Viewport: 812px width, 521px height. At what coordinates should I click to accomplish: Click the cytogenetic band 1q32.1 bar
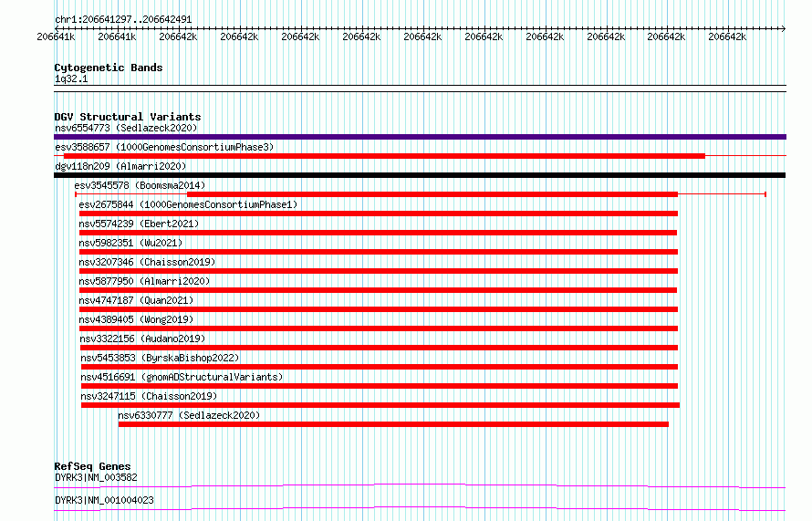[420, 89]
